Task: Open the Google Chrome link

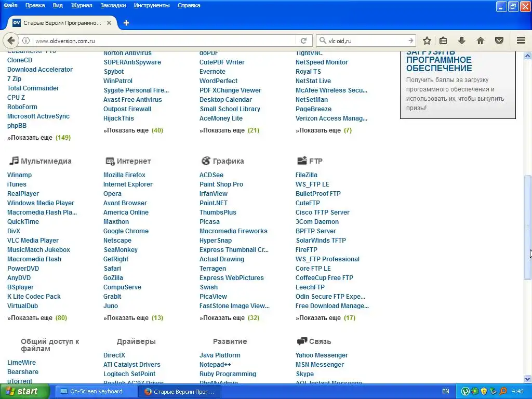Action: tap(126, 231)
